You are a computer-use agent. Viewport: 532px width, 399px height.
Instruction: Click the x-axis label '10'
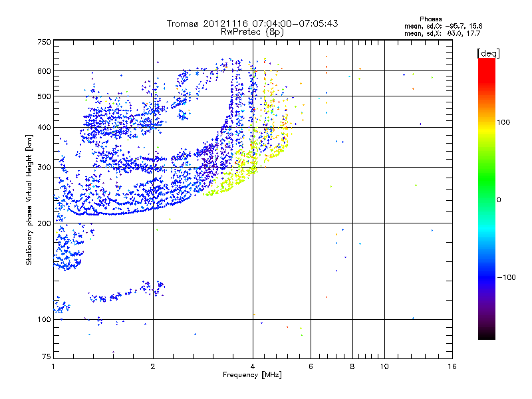384,366
